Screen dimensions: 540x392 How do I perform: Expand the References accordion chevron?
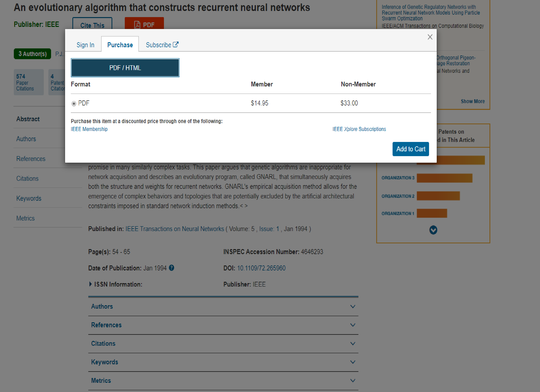353,325
